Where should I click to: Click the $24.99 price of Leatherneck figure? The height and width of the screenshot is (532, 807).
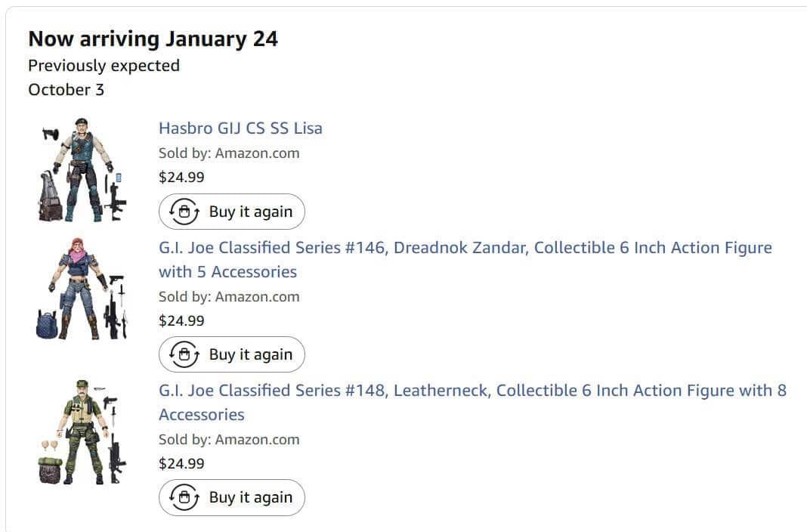(x=181, y=463)
